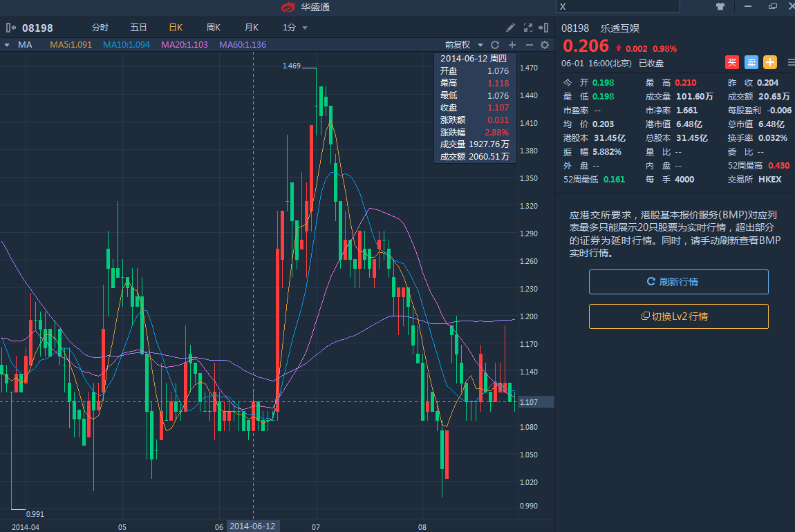
Task: Zoom in chart with plus icon
Action: tap(512, 45)
